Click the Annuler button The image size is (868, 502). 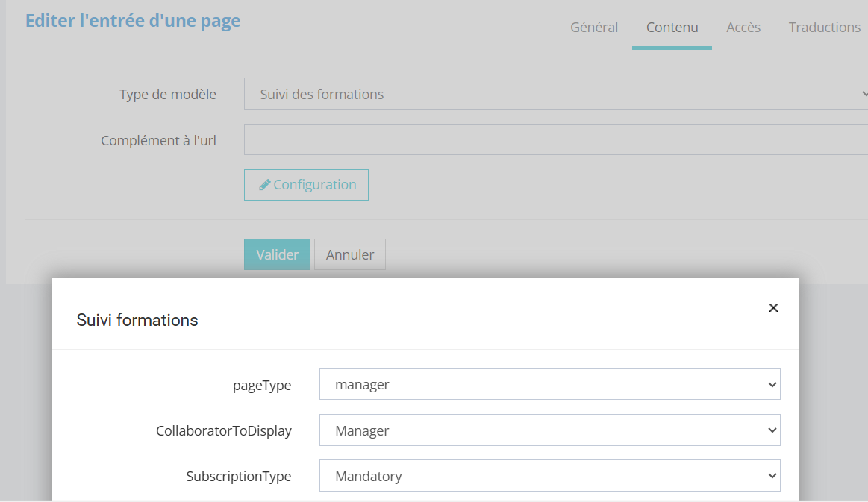click(x=349, y=255)
